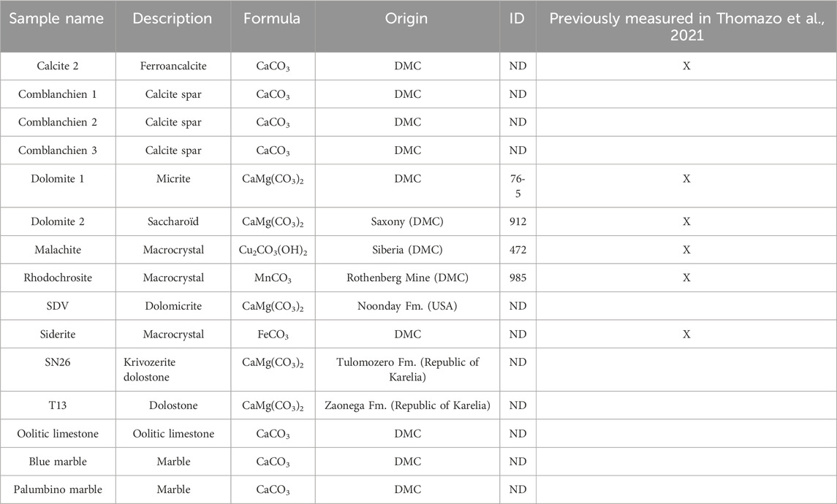Viewport: 837px width, 504px height.
Task: Select the Origin column header
Action: pos(406,18)
